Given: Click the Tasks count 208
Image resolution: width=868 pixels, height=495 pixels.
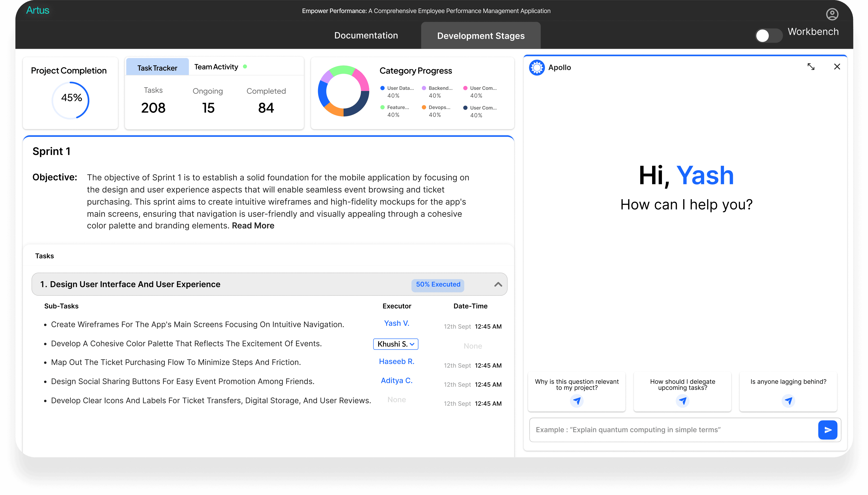Looking at the screenshot, I should [153, 108].
